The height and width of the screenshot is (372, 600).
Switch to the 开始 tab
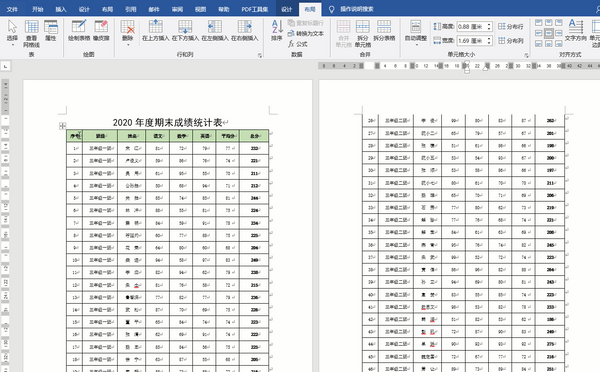[38, 9]
